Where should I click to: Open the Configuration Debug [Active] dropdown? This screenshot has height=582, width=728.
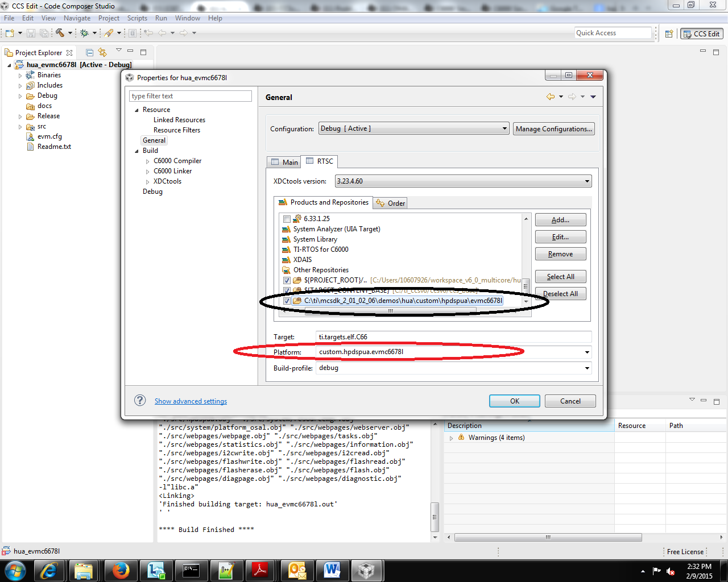click(x=413, y=128)
